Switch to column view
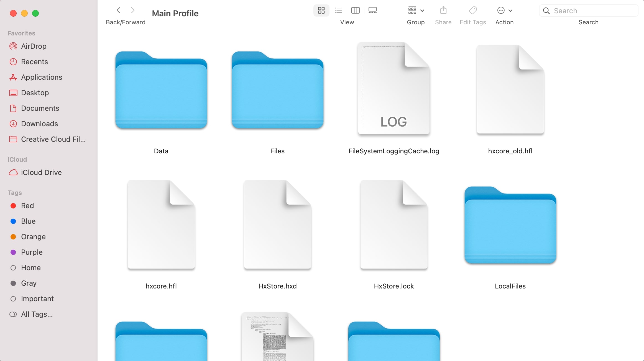The width and height of the screenshot is (644, 361). pyautogui.click(x=355, y=10)
